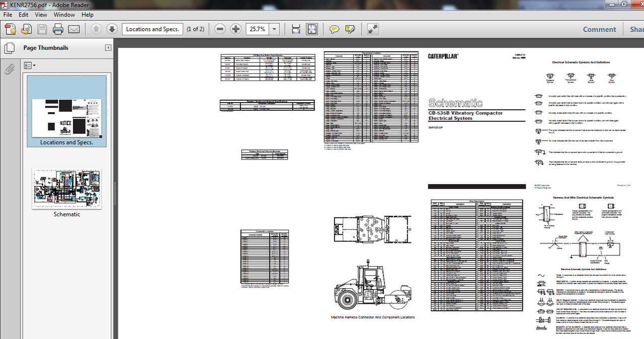Image resolution: width=644 pixels, height=339 pixels.
Task: Click the zoom percentage field
Action: click(258, 29)
